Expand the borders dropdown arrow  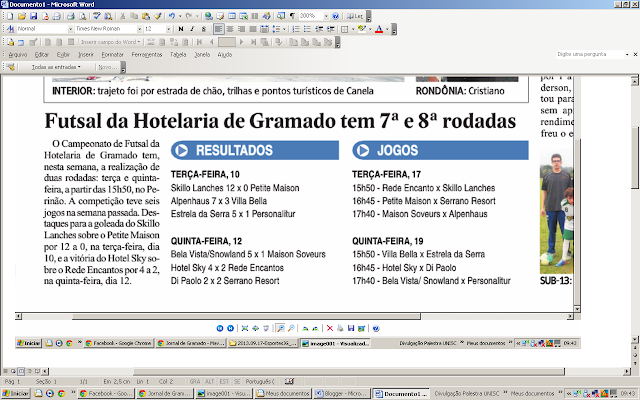(353, 29)
